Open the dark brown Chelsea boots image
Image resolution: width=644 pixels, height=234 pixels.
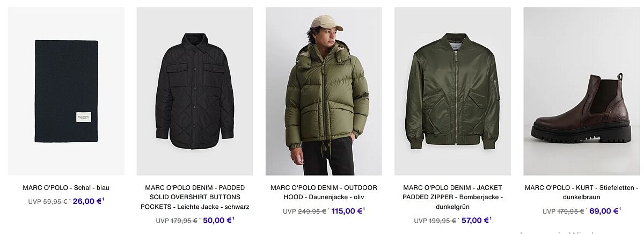click(582, 91)
